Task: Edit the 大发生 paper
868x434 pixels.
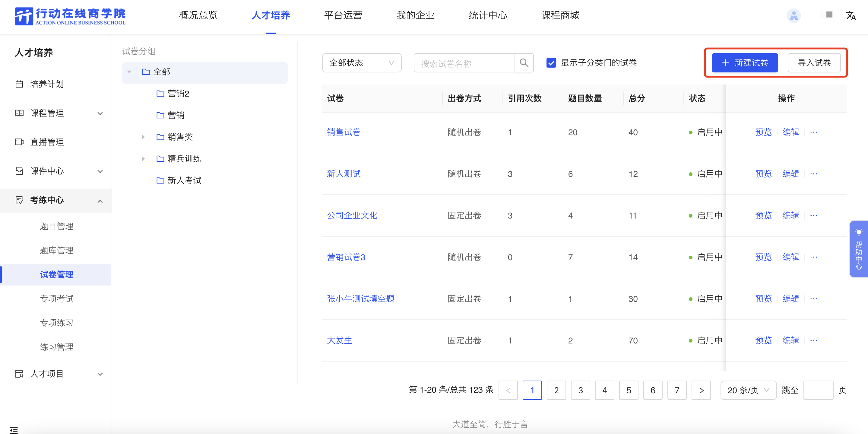Action: (790, 340)
